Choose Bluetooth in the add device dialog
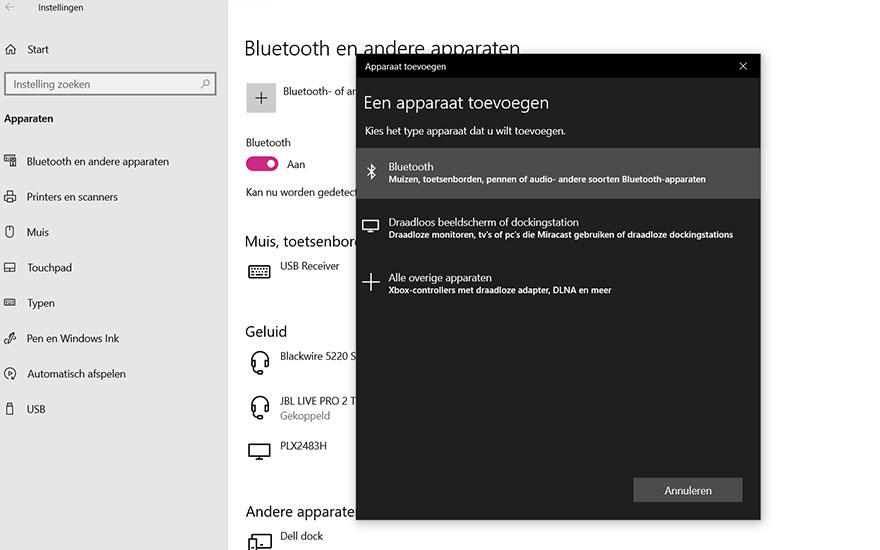The width and height of the screenshot is (880, 550). pyautogui.click(x=558, y=173)
